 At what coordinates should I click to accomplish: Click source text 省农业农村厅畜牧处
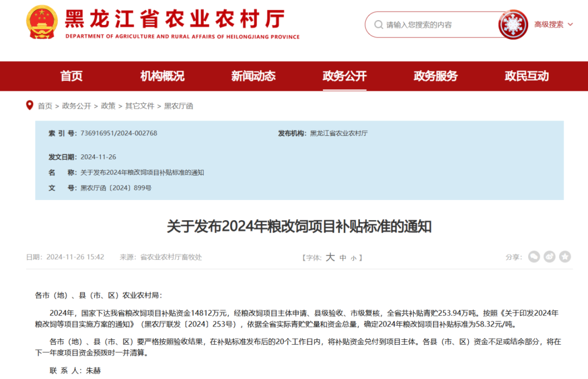tap(171, 257)
